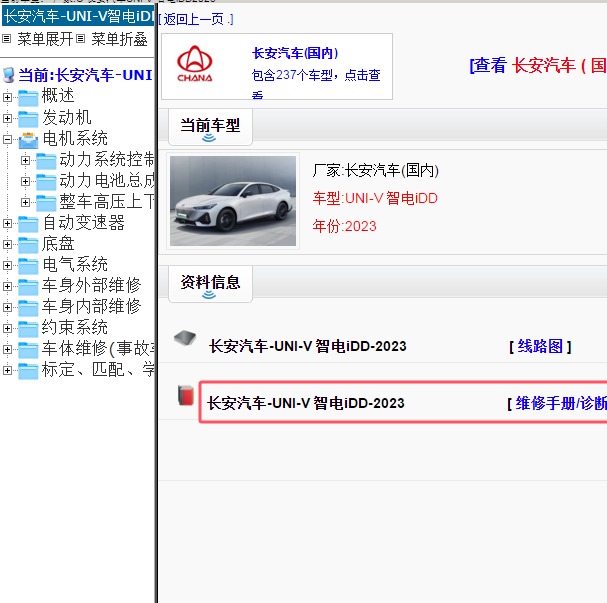This screenshot has height=603, width=607.
Task: Click the folder icon next to 动力电池总成
Action: [x=46, y=181]
